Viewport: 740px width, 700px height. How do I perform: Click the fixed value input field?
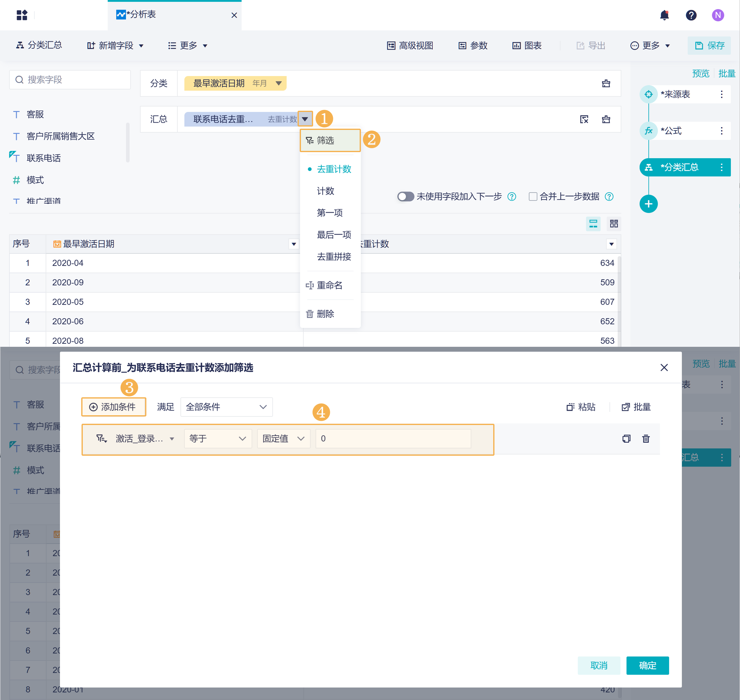393,439
